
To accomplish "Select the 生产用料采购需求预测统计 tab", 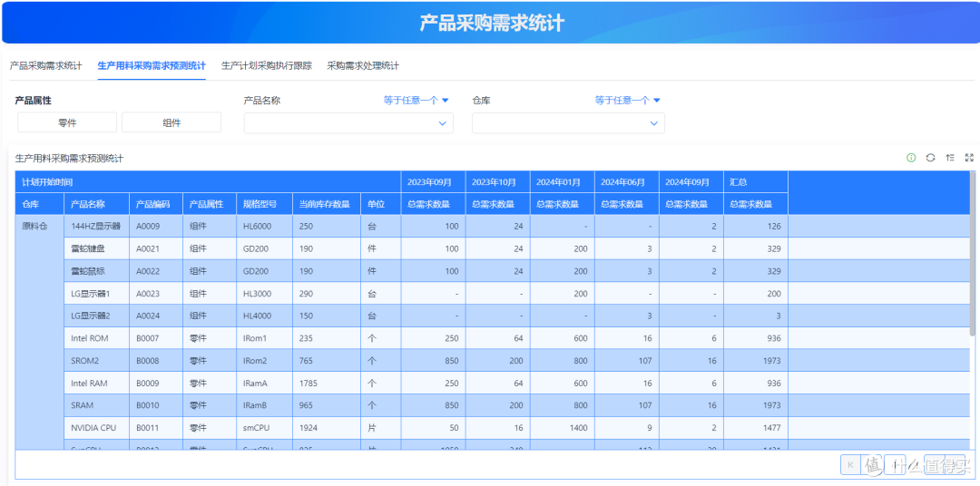I will (152, 65).
